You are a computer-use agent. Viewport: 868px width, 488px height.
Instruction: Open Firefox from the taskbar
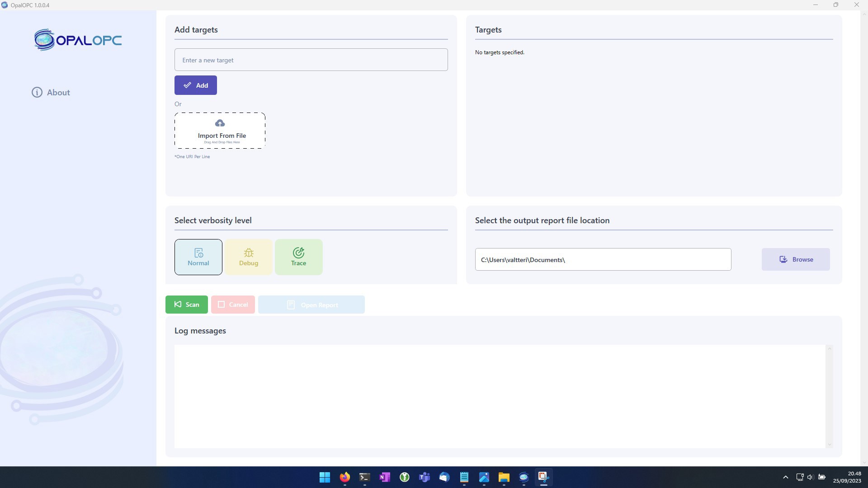(345, 477)
